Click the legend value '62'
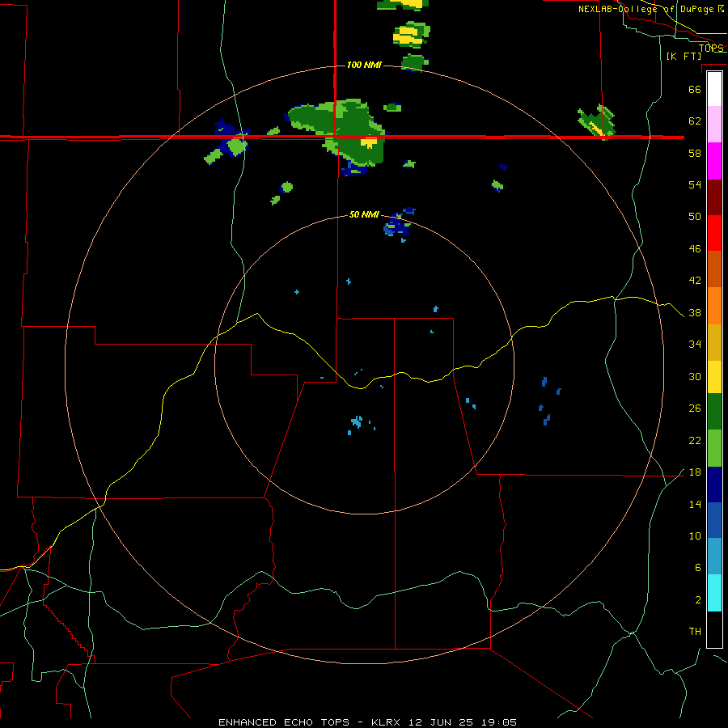 695,121
